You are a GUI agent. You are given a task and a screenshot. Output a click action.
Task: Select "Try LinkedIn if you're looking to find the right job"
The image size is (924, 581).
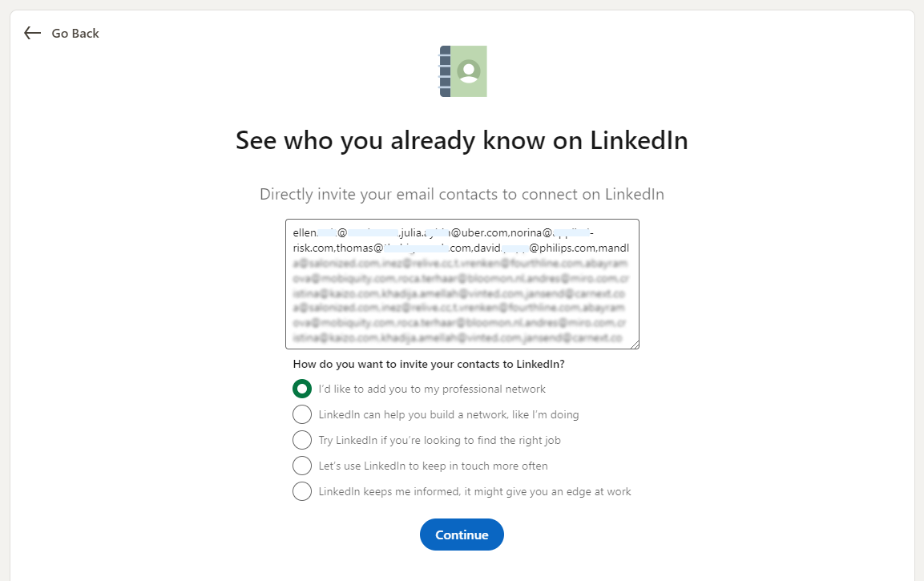[302, 440]
